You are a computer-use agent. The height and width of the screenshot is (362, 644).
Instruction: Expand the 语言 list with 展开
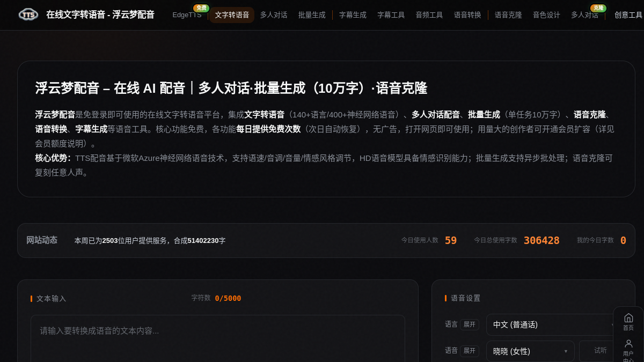tap(470, 324)
